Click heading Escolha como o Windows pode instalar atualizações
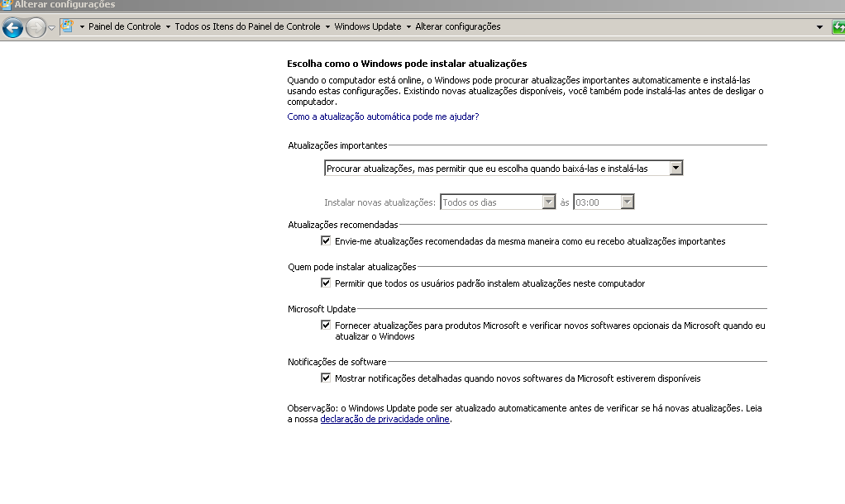The height and width of the screenshot is (504, 845). point(407,64)
